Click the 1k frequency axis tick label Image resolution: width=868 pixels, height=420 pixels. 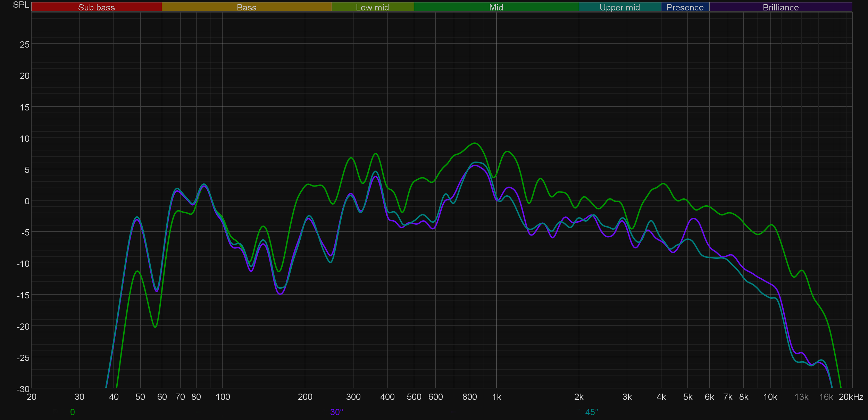(x=496, y=397)
